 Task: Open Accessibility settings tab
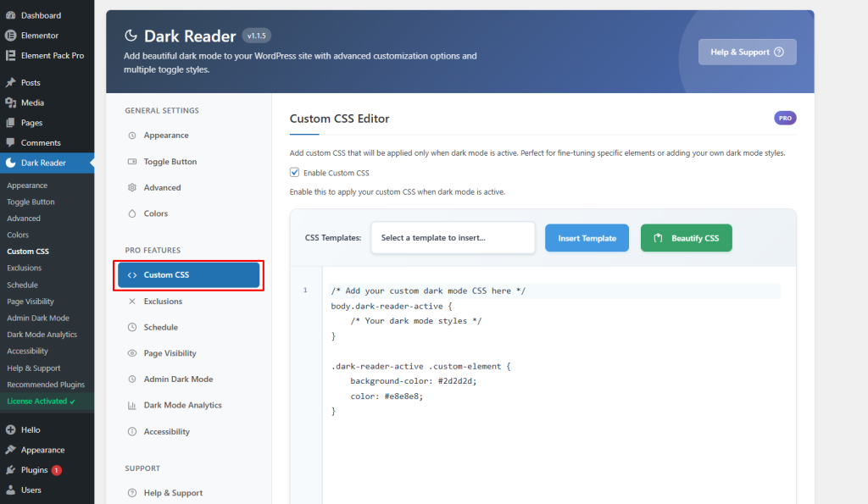(189, 431)
